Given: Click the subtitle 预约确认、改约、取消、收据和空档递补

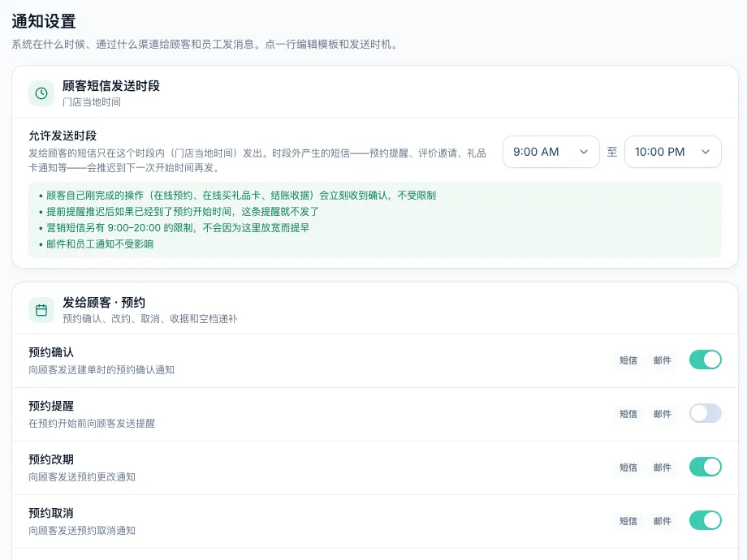Looking at the screenshot, I should click(x=150, y=319).
